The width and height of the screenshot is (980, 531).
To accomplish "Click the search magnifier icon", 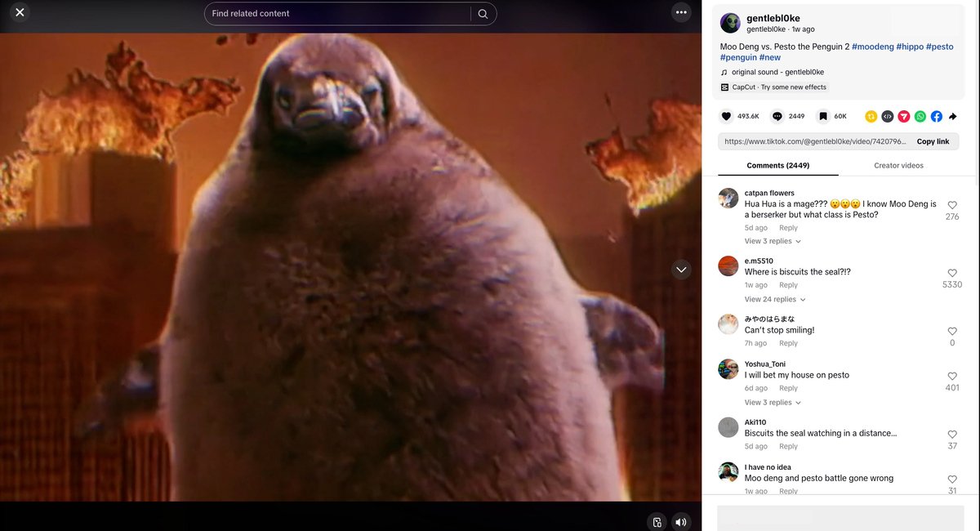I will (483, 14).
